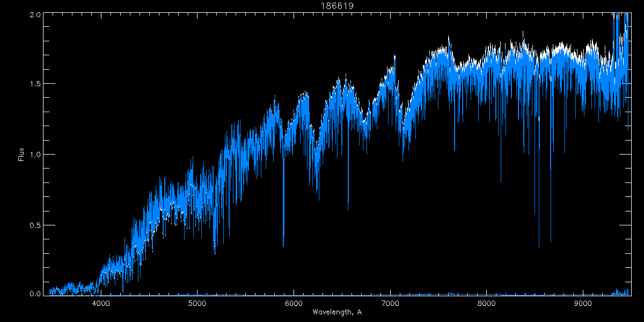
Task: Pick the 7000 x-axis tick label
Action: pyautogui.click(x=390, y=303)
